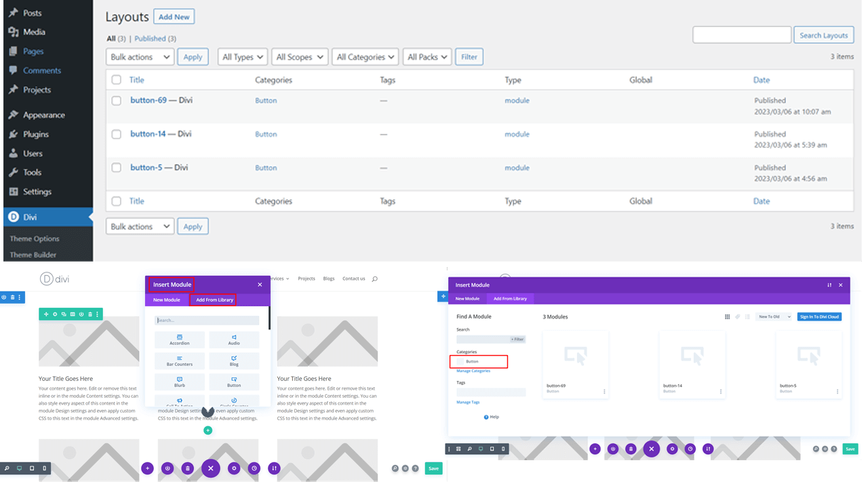Expand the All Categories filter dropdown
The width and height of the screenshot is (868, 488).
(366, 57)
